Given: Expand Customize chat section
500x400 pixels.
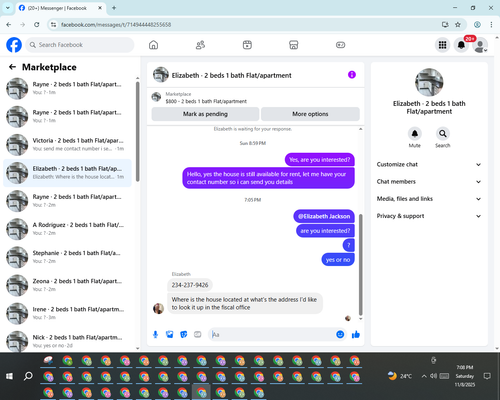Looking at the screenshot, I should point(429,164).
